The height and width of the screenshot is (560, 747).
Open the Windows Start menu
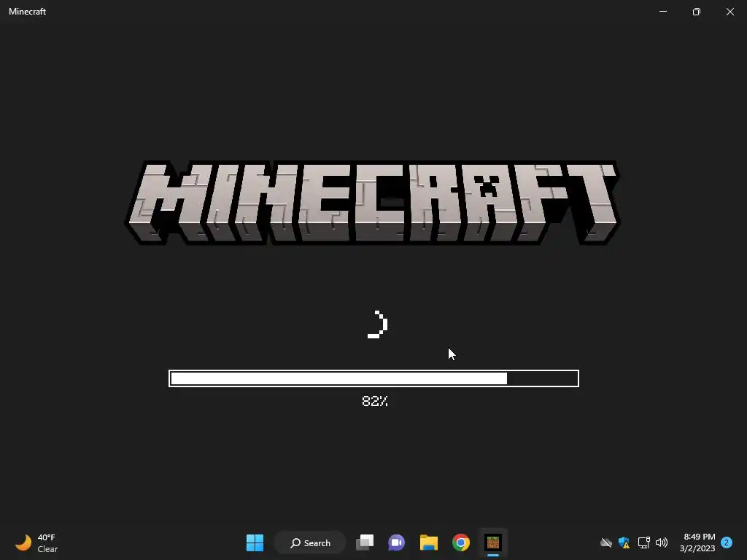point(255,542)
